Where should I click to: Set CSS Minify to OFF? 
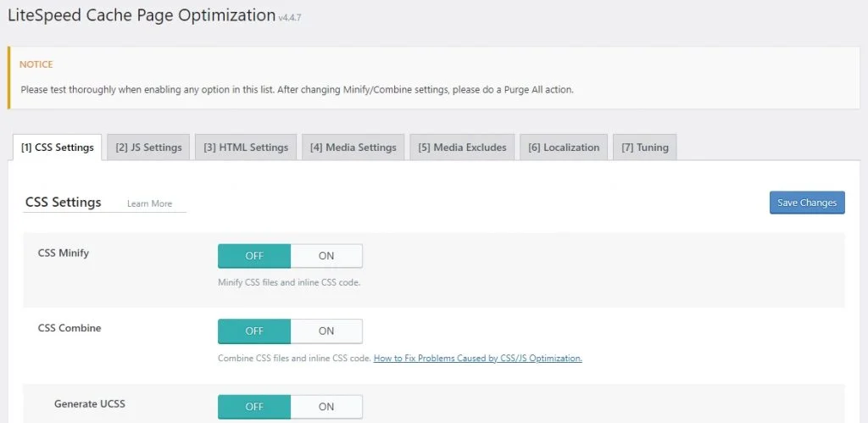click(254, 256)
